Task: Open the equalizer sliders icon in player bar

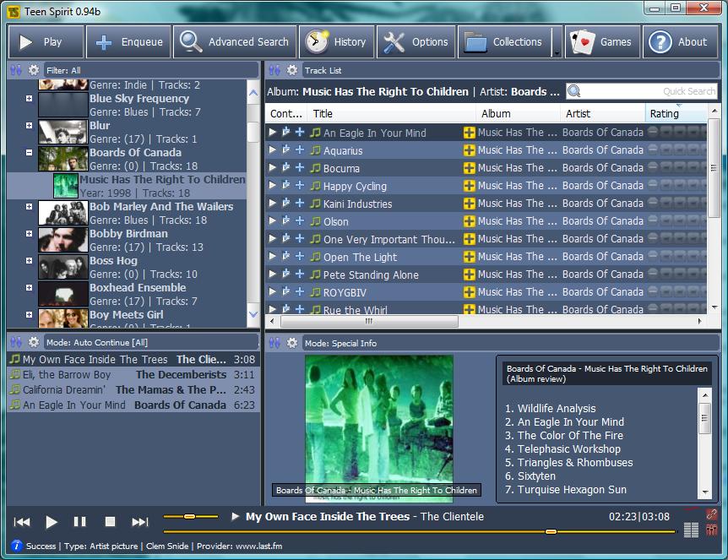Action: tap(711, 530)
